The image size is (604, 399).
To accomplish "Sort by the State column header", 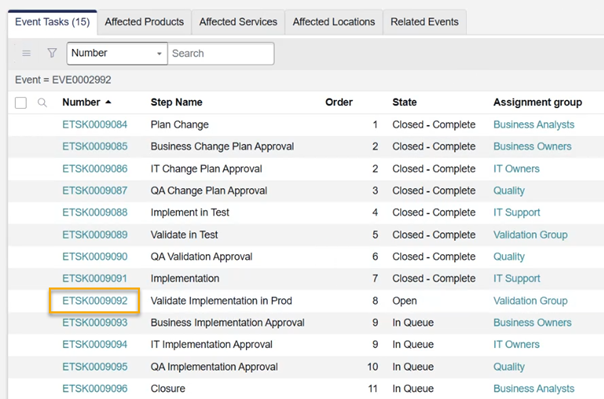I will 404,102.
